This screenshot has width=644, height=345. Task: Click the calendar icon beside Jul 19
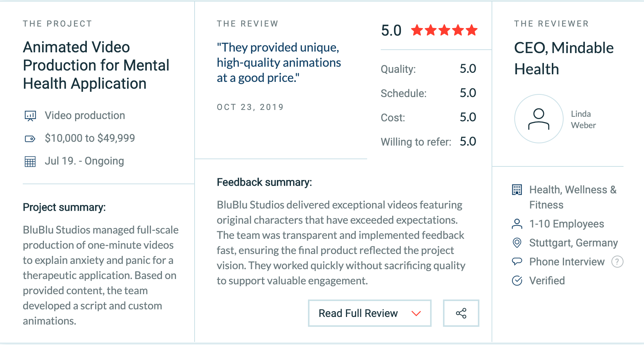click(30, 162)
